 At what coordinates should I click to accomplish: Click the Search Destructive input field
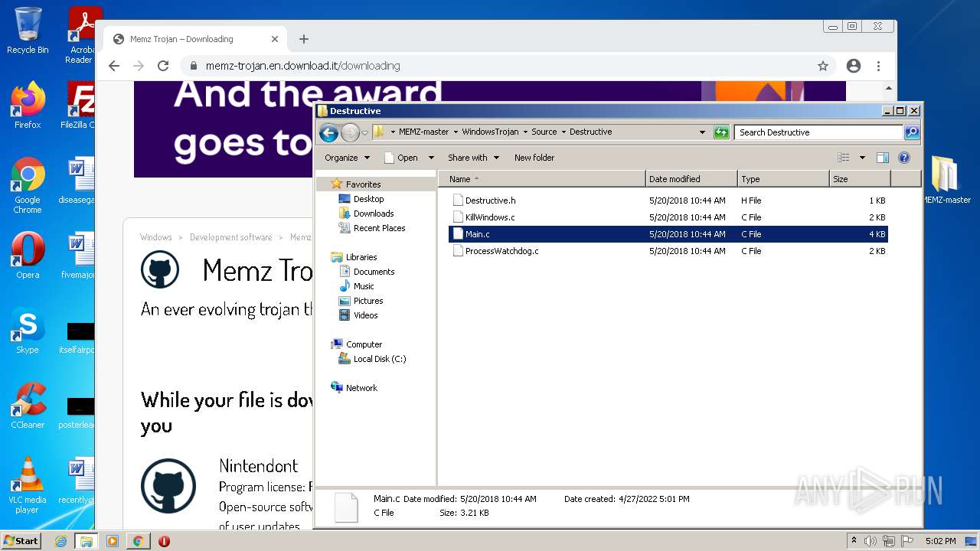tap(818, 132)
